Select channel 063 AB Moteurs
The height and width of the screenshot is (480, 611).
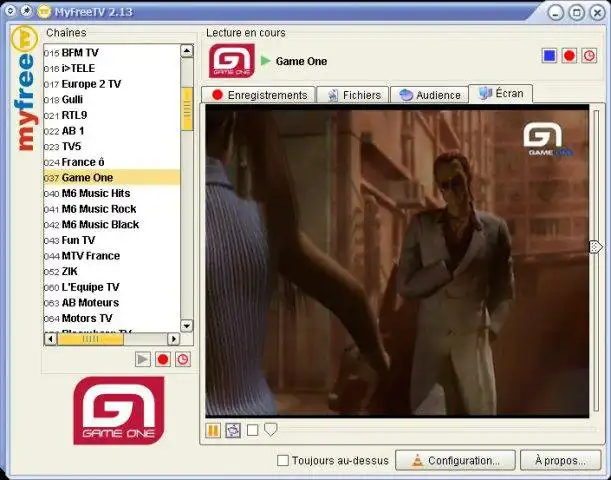(111, 303)
